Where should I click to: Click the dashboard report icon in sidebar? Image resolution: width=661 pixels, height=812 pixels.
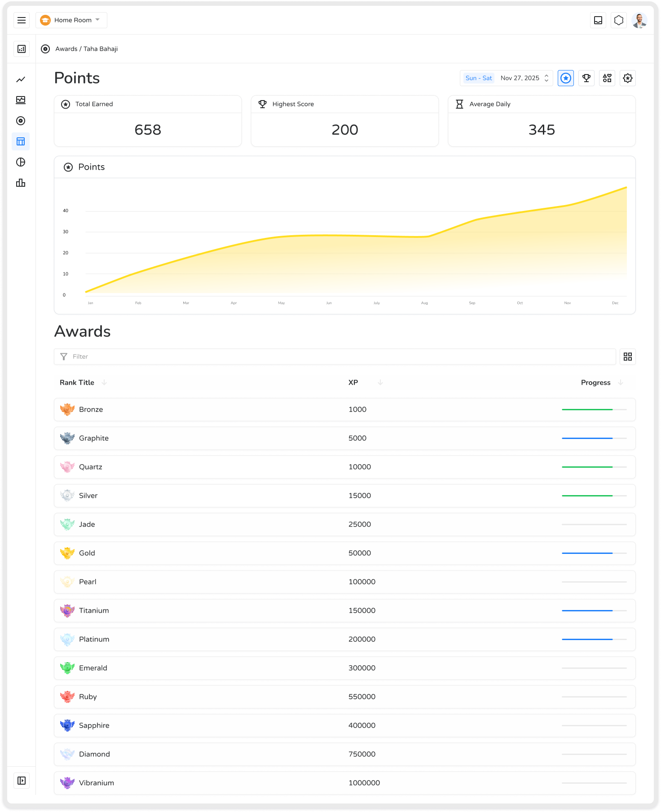pos(21,49)
